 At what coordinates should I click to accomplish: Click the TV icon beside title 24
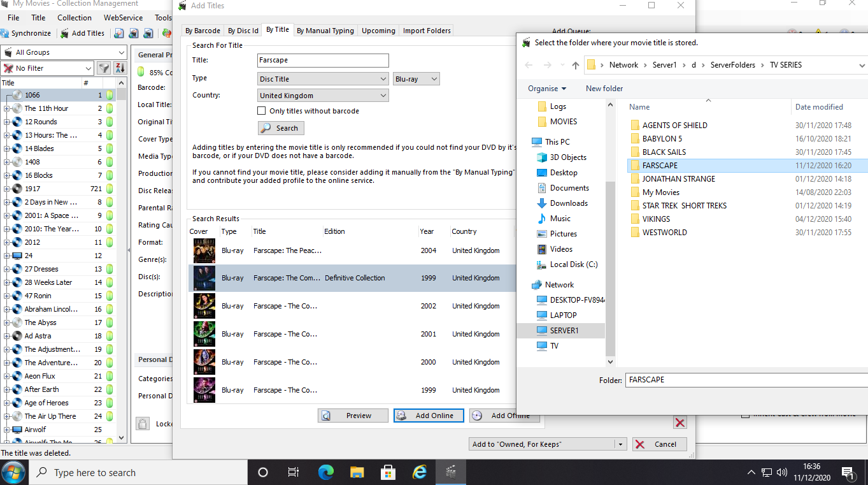coord(17,256)
